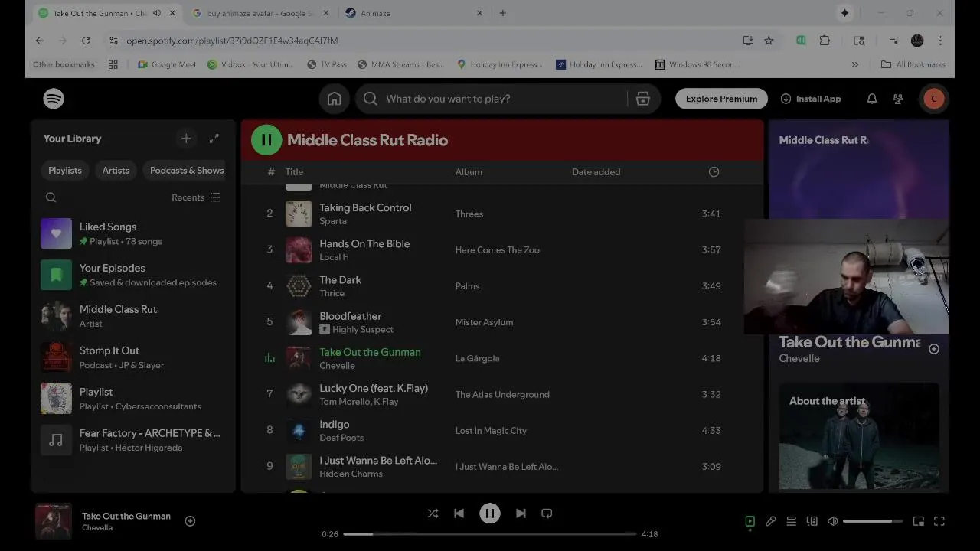Image resolution: width=980 pixels, height=551 pixels.
Task: Click the Chrome address bar URL
Action: click(232, 41)
